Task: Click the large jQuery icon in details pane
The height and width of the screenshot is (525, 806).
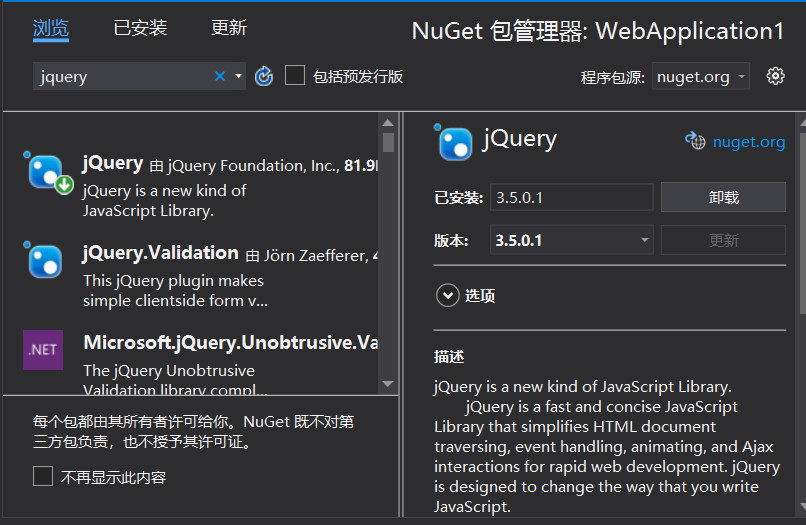Action: (x=454, y=142)
